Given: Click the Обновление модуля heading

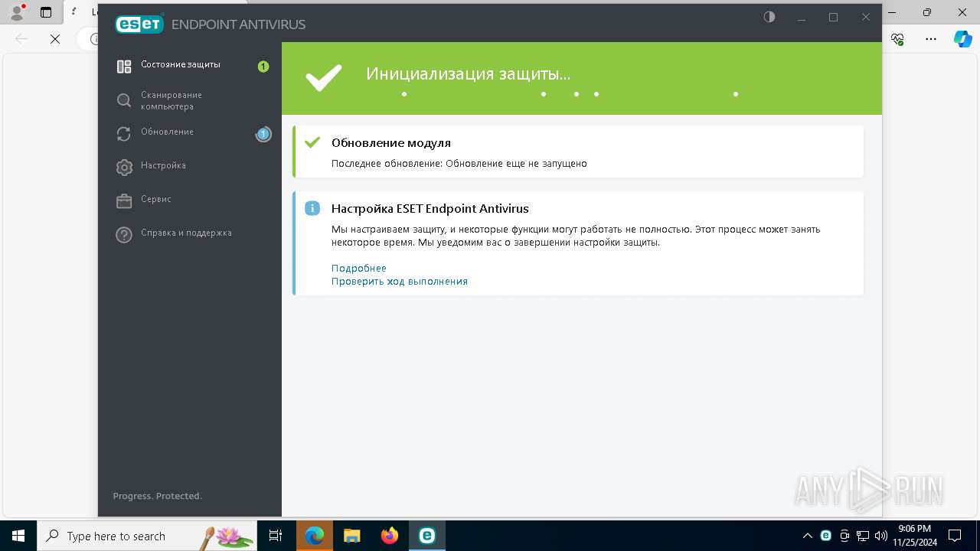Looking at the screenshot, I should (391, 143).
